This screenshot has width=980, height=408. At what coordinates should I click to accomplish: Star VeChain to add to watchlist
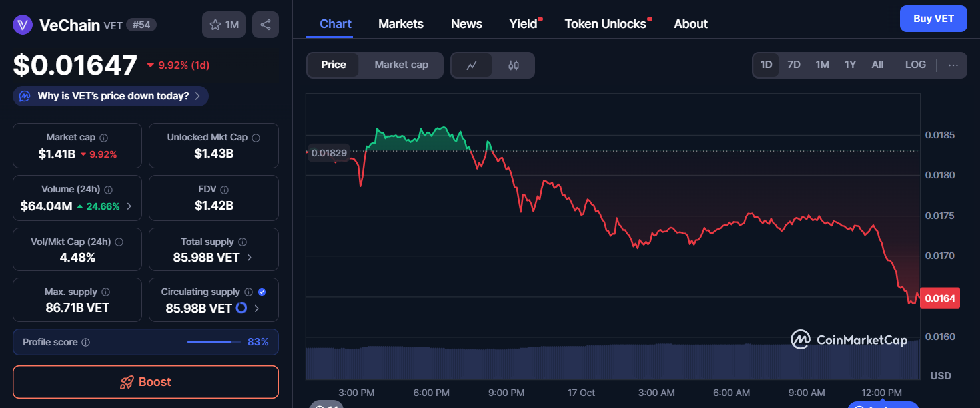215,24
